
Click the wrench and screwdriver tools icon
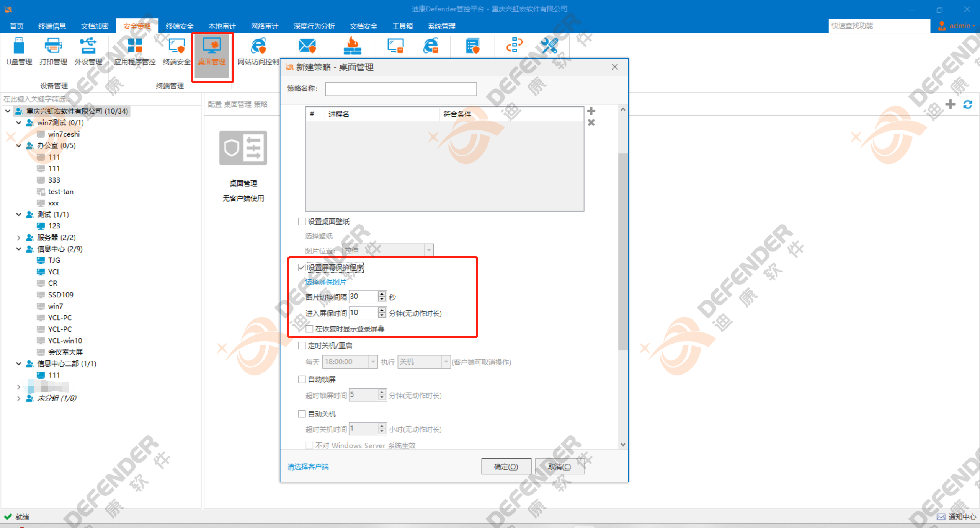point(549,46)
